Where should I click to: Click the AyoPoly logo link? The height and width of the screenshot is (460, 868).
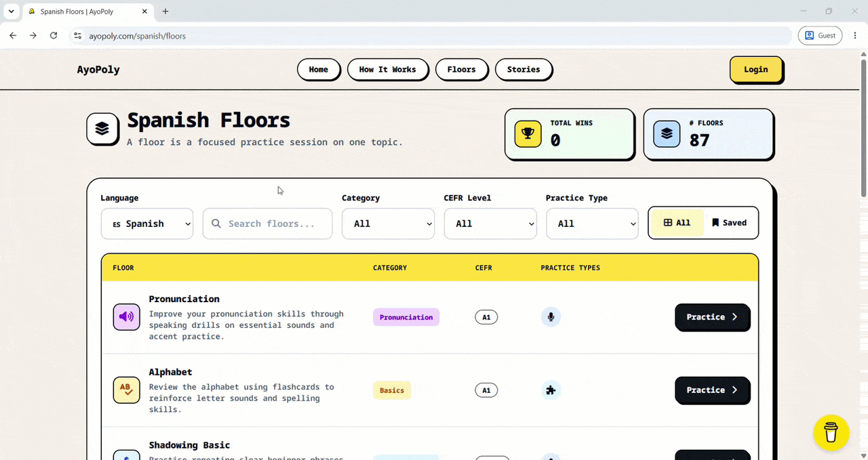pos(98,69)
